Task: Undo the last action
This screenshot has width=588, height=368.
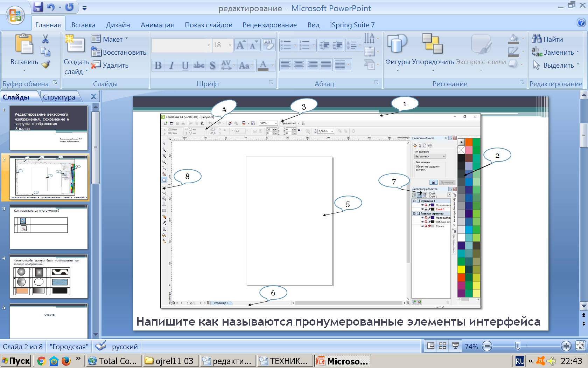Action: pos(51,7)
